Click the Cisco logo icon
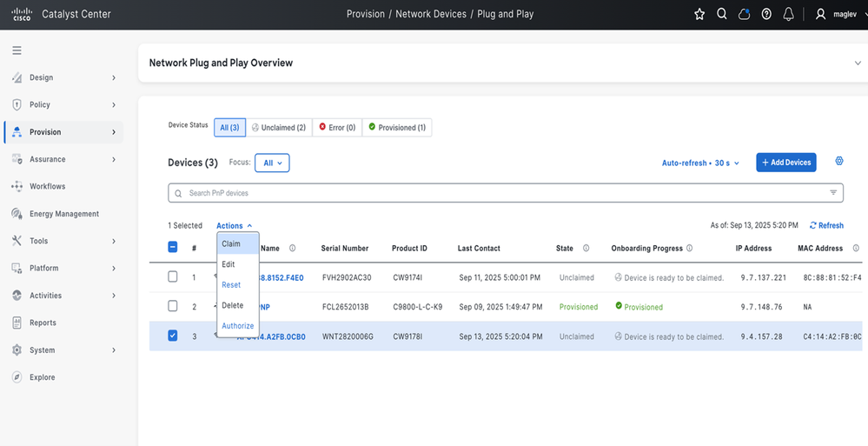The height and width of the screenshot is (446, 868). pyautogui.click(x=22, y=14)
